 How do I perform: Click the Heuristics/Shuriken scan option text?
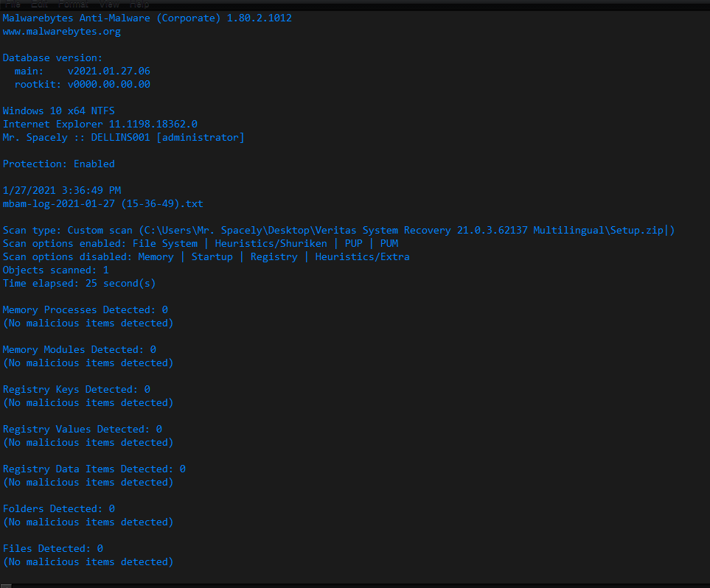click(x=271, y=244)
